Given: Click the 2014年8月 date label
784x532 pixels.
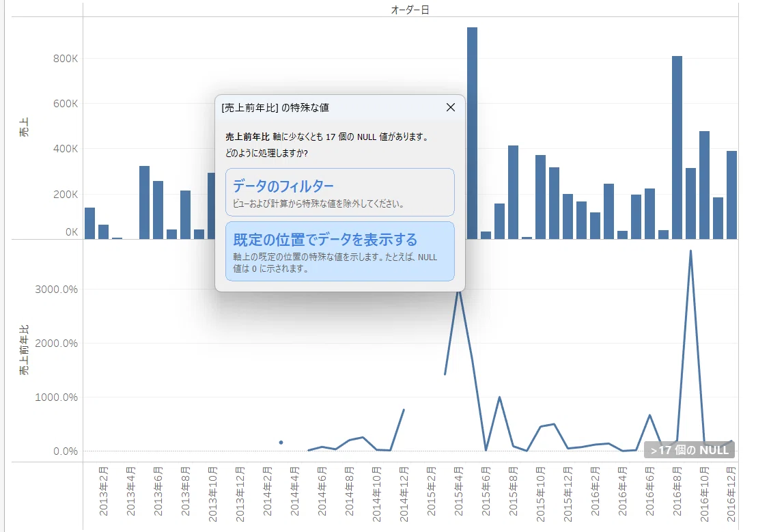Looking at the screenshot, I should tap(349, 492).
